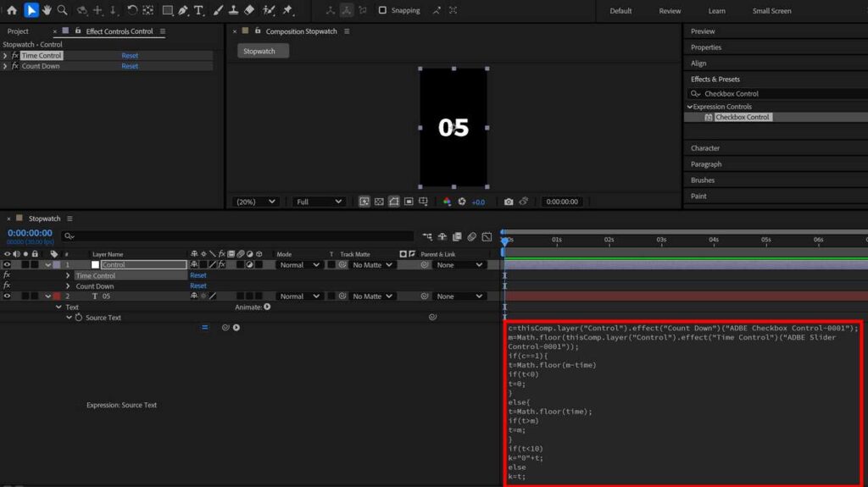Hide the Control layer with its eye icon

tap(7, 264)
